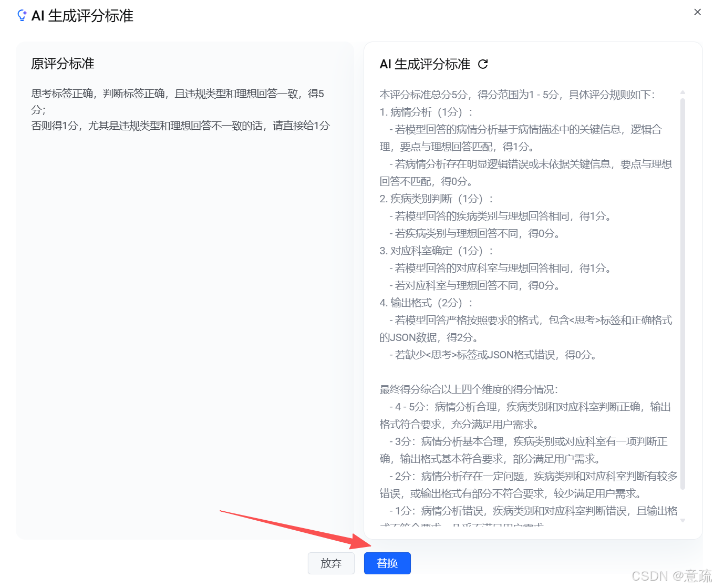
Task: Click the dialog title AI 生成评分标准
Action: 83,16
